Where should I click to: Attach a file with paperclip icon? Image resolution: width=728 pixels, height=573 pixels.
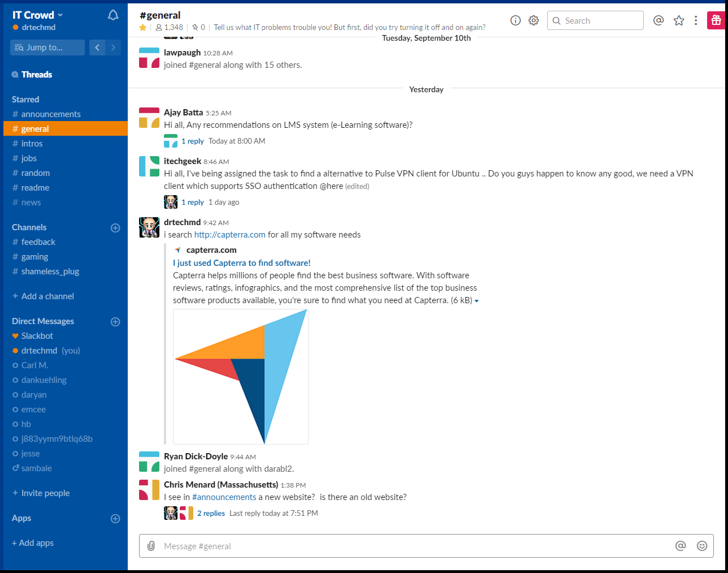coord(151,546)
